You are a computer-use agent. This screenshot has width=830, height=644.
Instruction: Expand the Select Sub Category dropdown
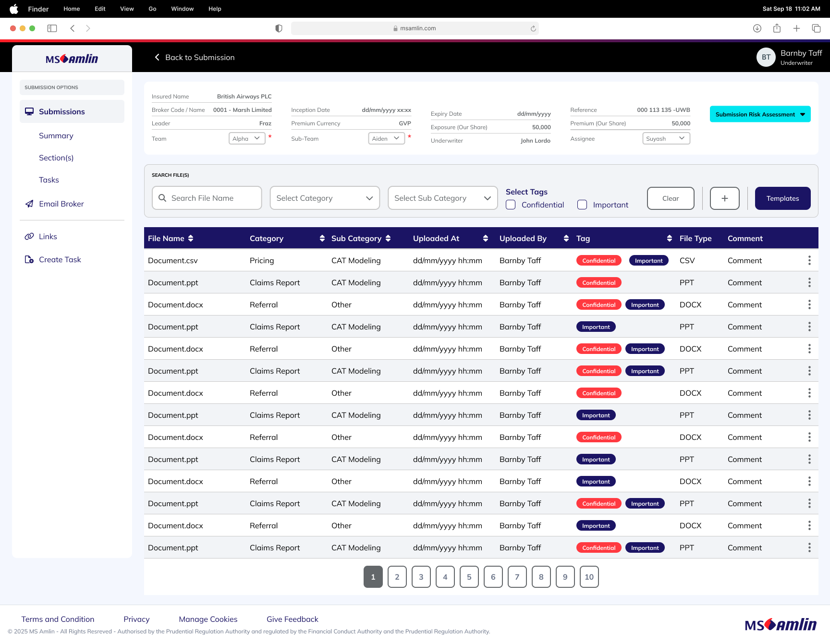coord(442,198)
